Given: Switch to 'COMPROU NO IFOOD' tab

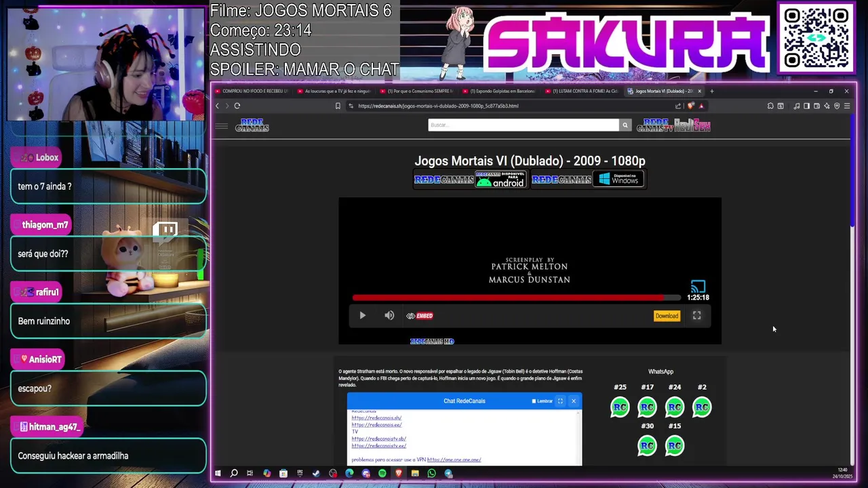Looking at the screenshot, I should tap(251, 91).
